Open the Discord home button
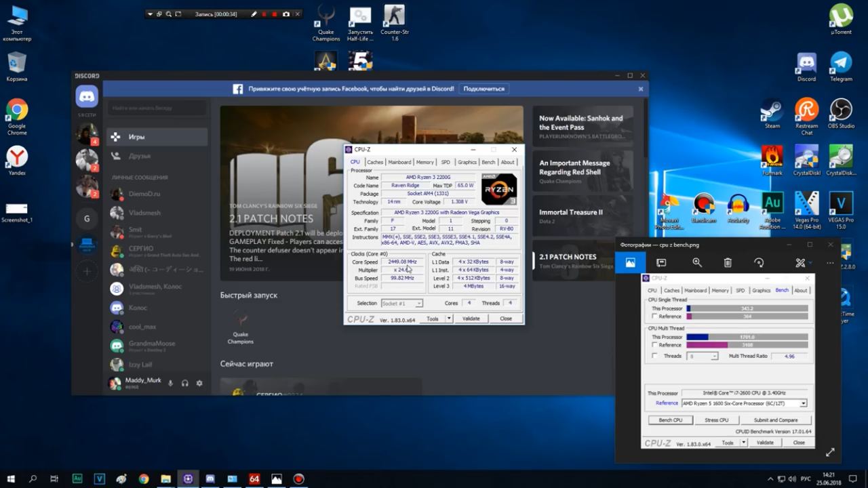The image size is (868, 488). tap(87, 96)
